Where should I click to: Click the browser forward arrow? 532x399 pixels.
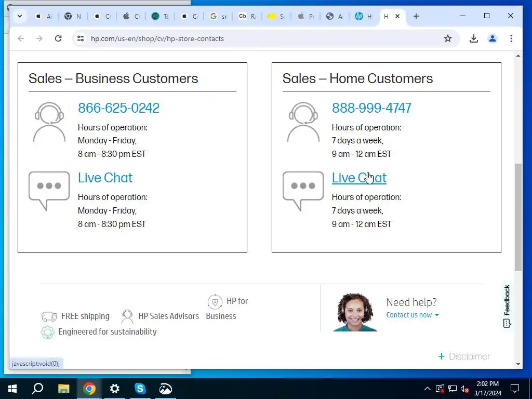[x=39, y=38]
